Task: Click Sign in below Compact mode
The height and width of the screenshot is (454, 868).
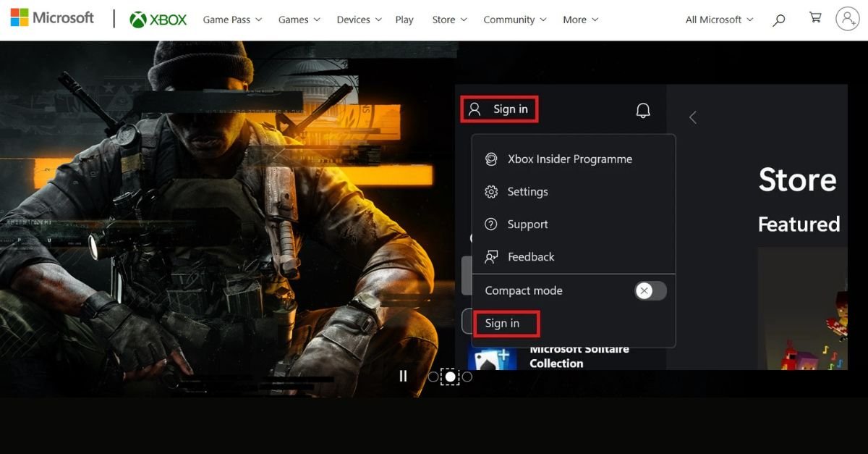Action: pos(503,323)
